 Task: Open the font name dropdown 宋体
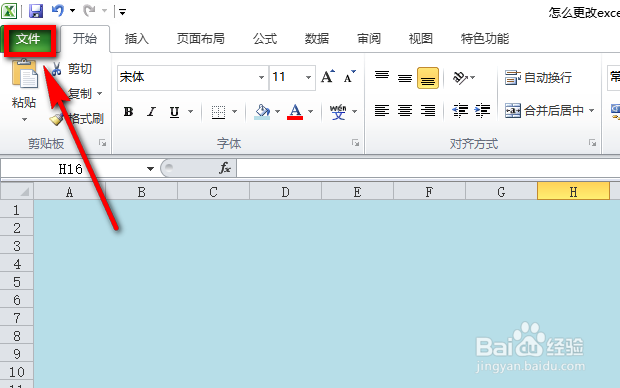point(261,77)
